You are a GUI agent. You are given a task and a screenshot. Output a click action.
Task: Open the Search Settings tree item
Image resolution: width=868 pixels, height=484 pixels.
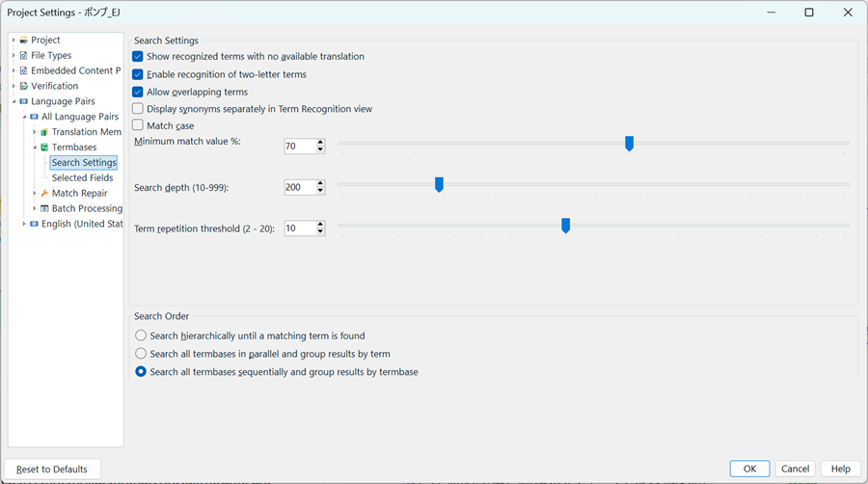84,163
